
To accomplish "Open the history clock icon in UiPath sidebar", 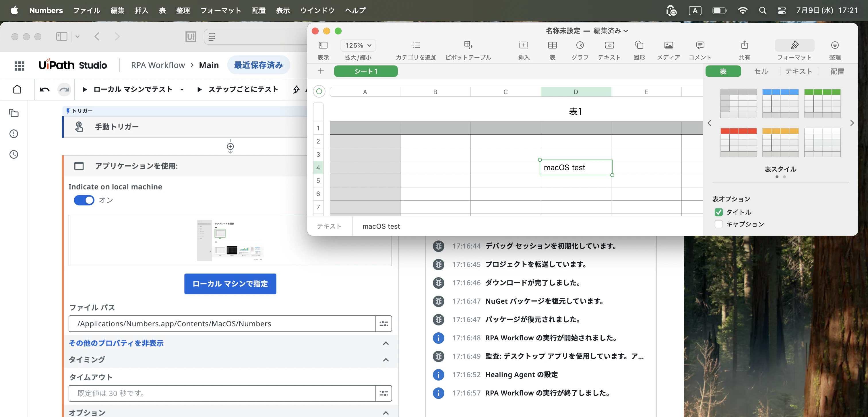I will click(x=14, y=154).
